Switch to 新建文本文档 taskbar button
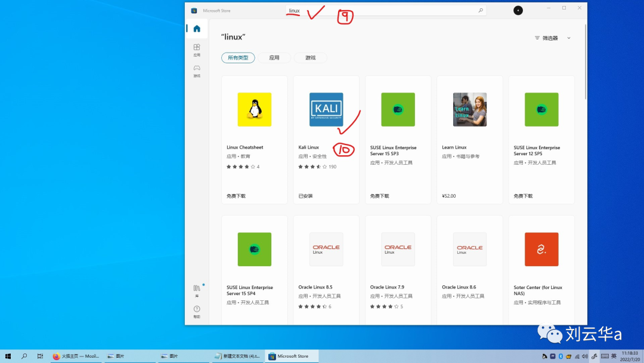Screen dimensions: 644x363 click(237, 356)
